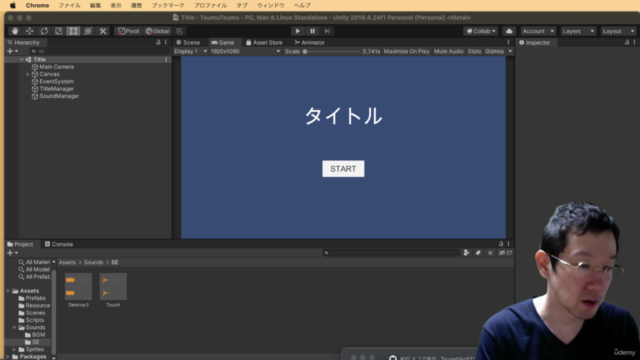Toggle Pivot handle position

point(129,31)
